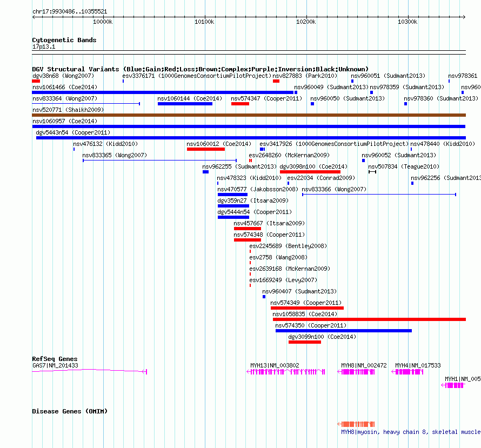
Task: Click the nsv978361 variant label
Action: [x=463, y=76]
